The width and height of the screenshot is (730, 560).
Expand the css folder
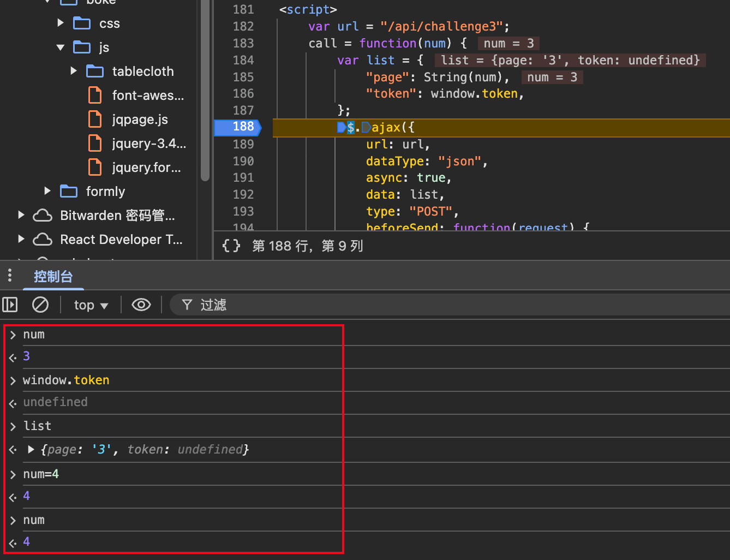coord(61,23)
